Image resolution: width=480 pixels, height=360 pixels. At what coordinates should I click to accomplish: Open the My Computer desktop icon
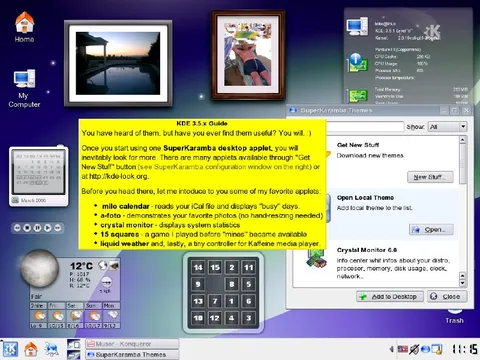coord(24,88)
